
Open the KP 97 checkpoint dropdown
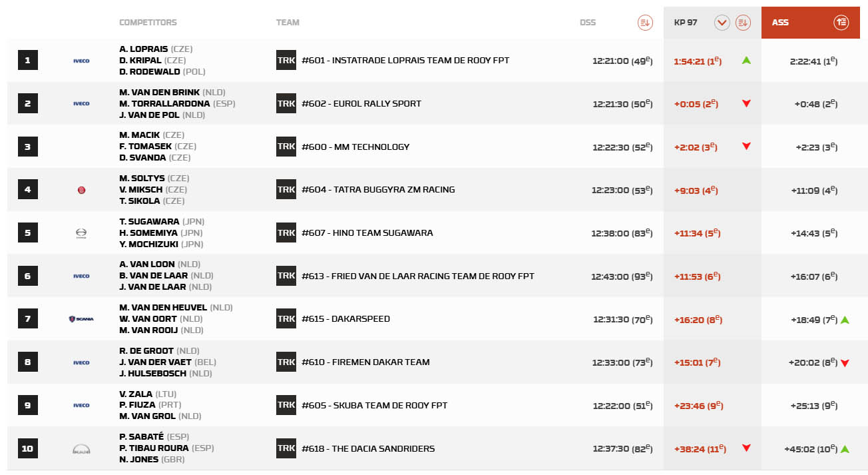click(722, 23)
